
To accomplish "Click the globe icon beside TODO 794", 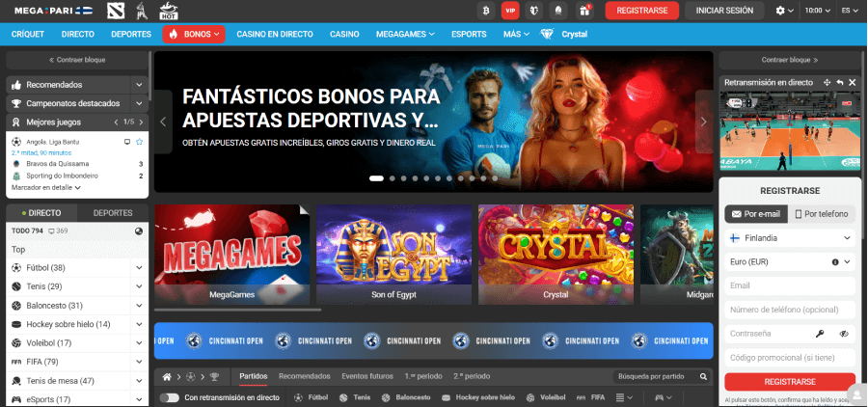I will click(x=138, y=231).
